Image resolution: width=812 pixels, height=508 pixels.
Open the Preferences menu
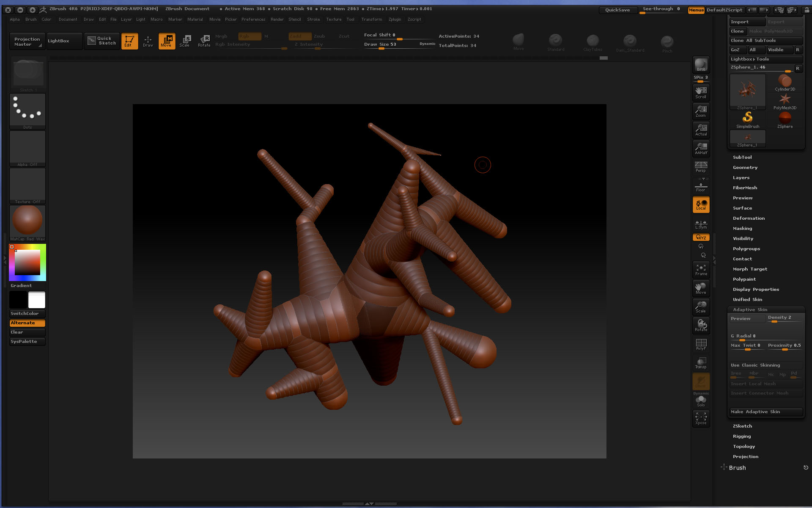(x=253, y=19)
